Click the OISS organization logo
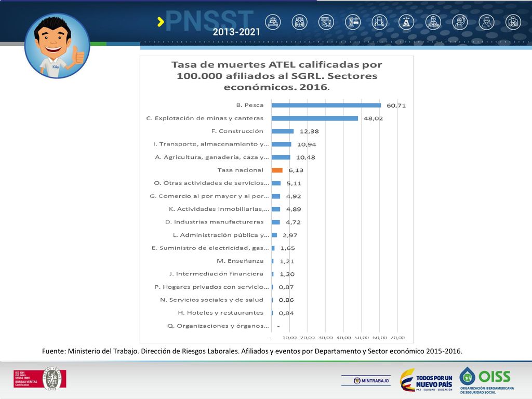The image size is (532, 399). point(486,380)
